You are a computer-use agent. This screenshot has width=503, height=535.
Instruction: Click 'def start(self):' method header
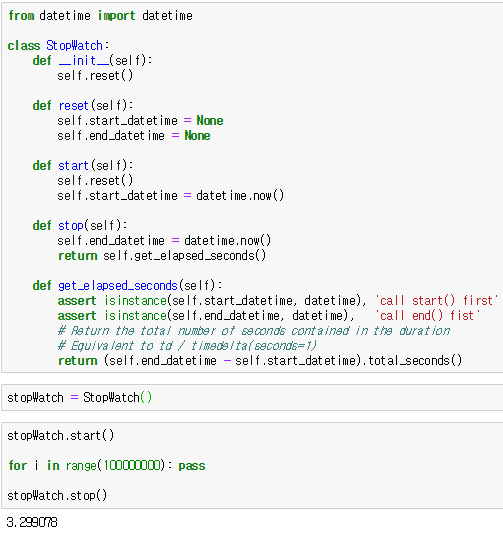coord(83,166)
